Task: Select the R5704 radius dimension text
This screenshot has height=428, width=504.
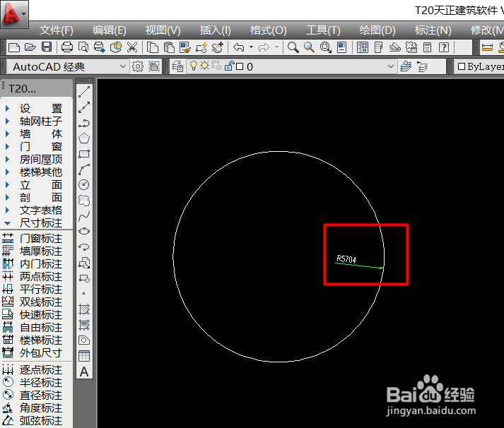Action: click(346, 259)
